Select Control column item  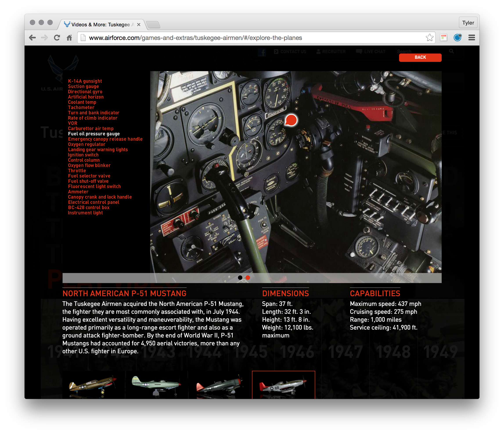pyautogui.click(x=84, y=160)
